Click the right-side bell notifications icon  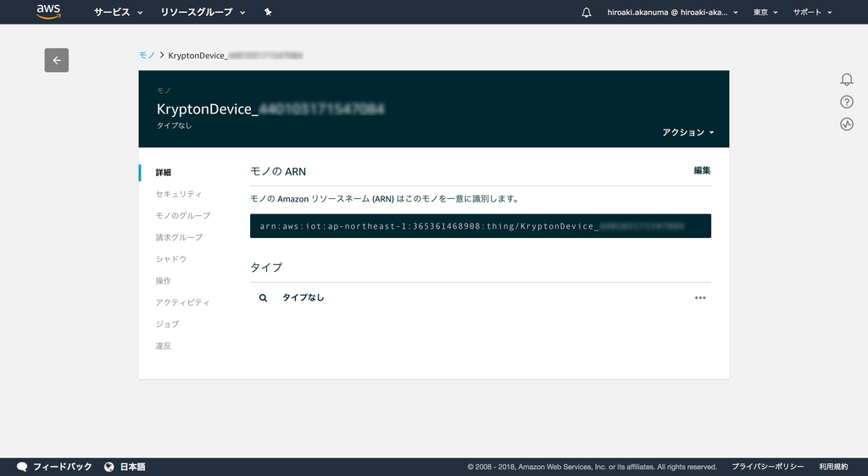[847, 80]
